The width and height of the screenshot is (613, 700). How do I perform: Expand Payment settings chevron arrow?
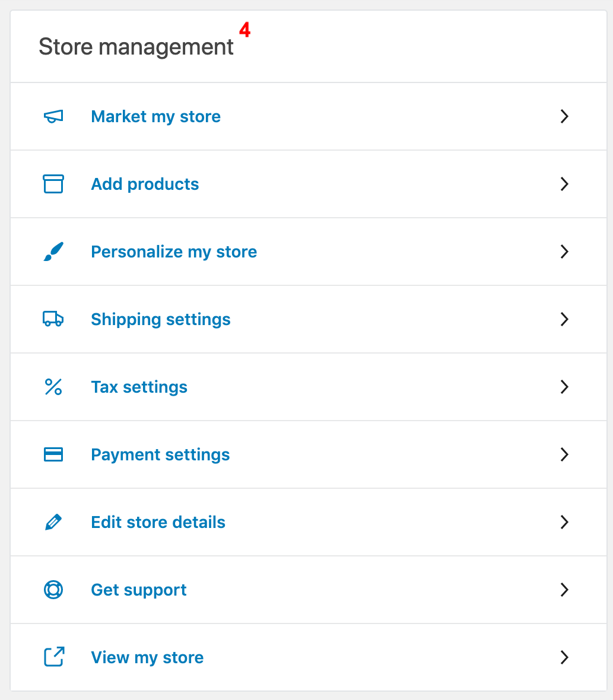[564, 454]
